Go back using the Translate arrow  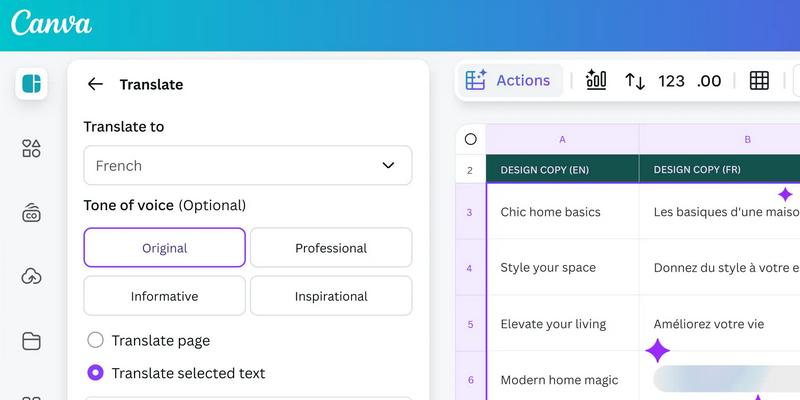[95, 84]
